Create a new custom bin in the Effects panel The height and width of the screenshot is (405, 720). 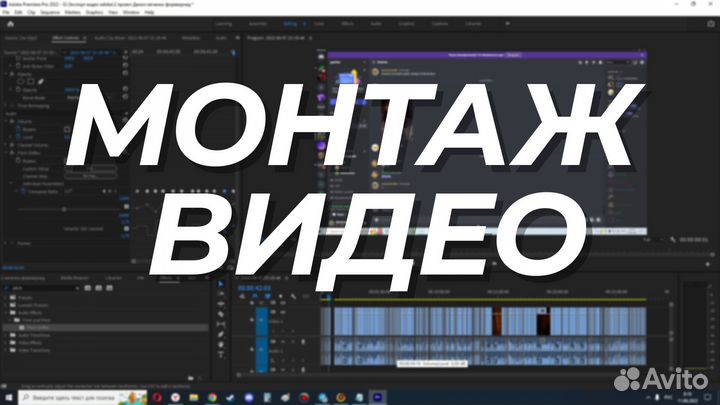191,378
